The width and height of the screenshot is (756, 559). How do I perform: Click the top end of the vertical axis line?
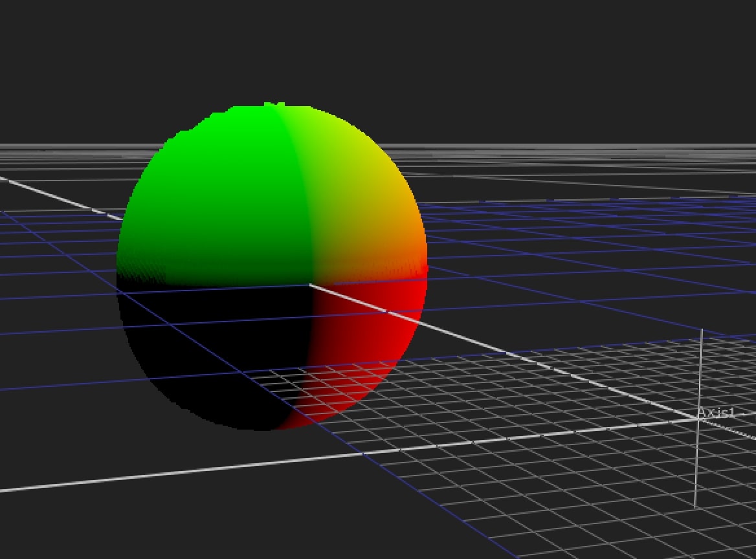(x=702, y=331)
